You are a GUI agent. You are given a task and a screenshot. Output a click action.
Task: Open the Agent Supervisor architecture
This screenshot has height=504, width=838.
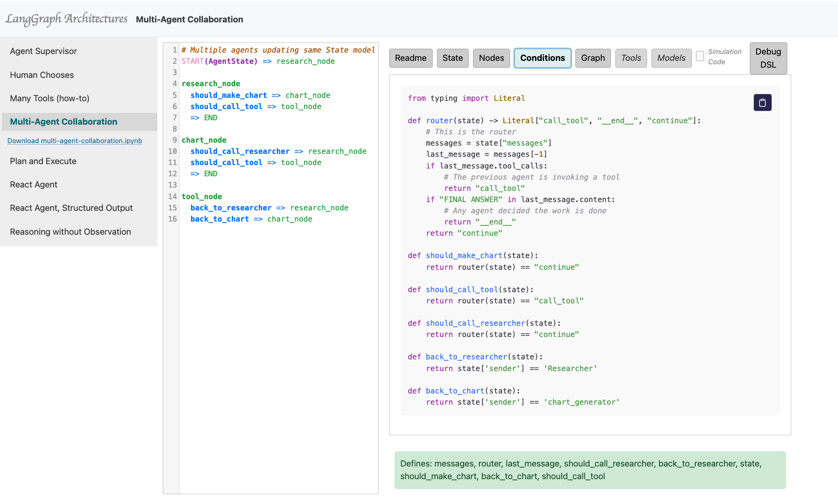coord(43,51)
